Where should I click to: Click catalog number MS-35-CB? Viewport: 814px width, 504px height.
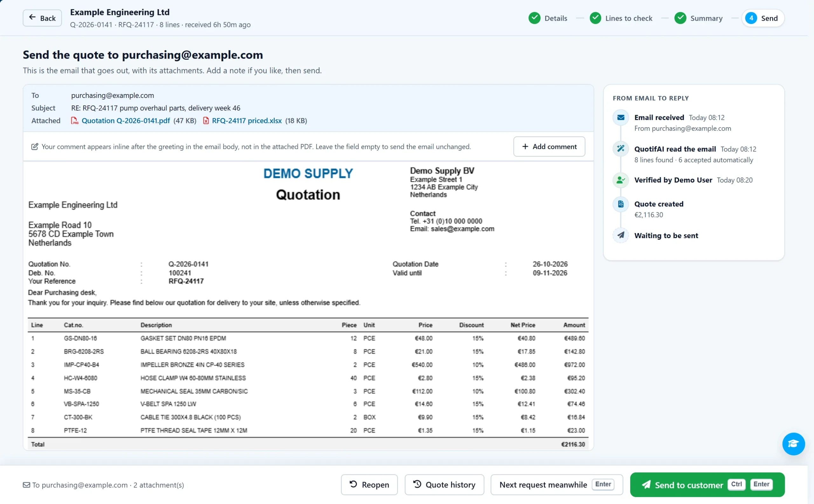click(x=77, y=391)
